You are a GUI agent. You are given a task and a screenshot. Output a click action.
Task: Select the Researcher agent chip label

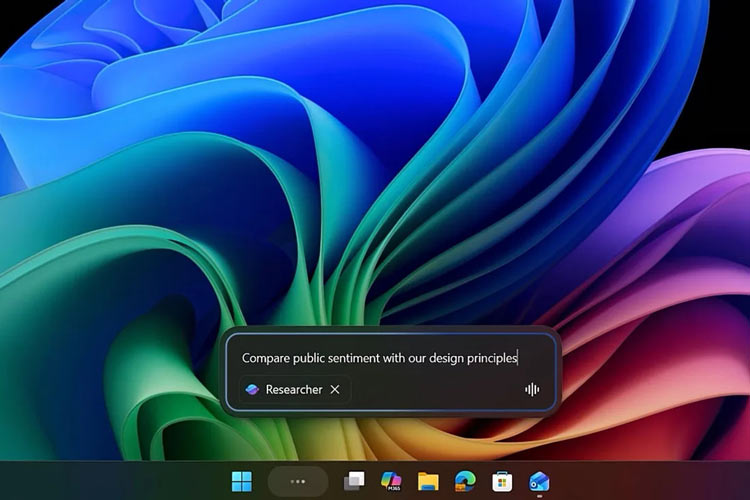294,390
